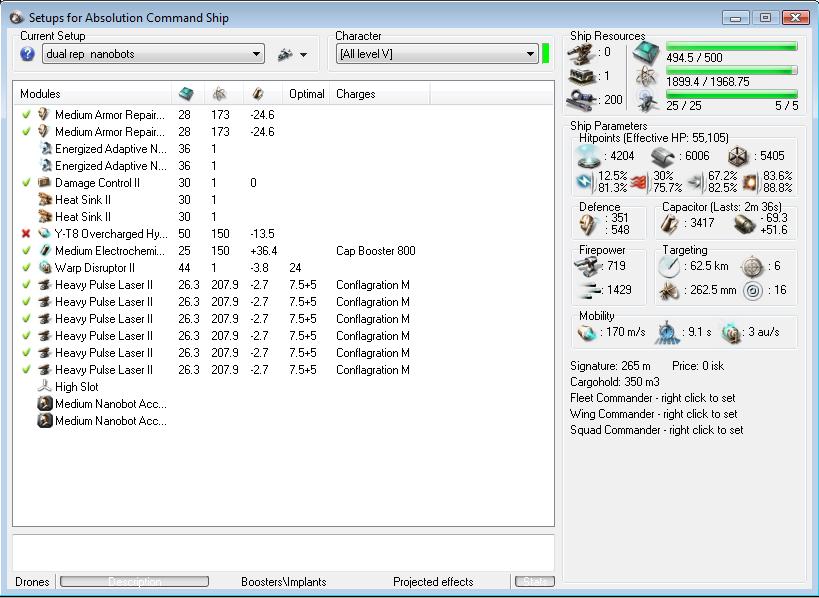
Task: Select the empty High Slot row
Action: [x=284, y=387]
